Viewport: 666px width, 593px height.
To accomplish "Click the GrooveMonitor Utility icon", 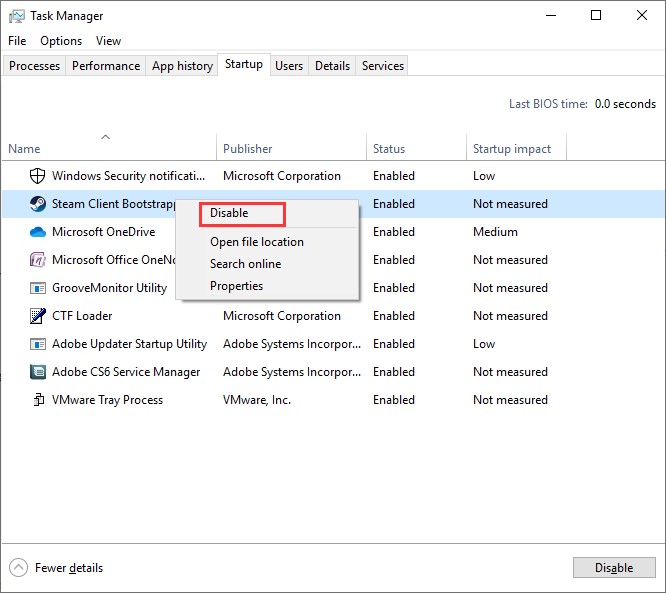I will click(x=38, y=288).
